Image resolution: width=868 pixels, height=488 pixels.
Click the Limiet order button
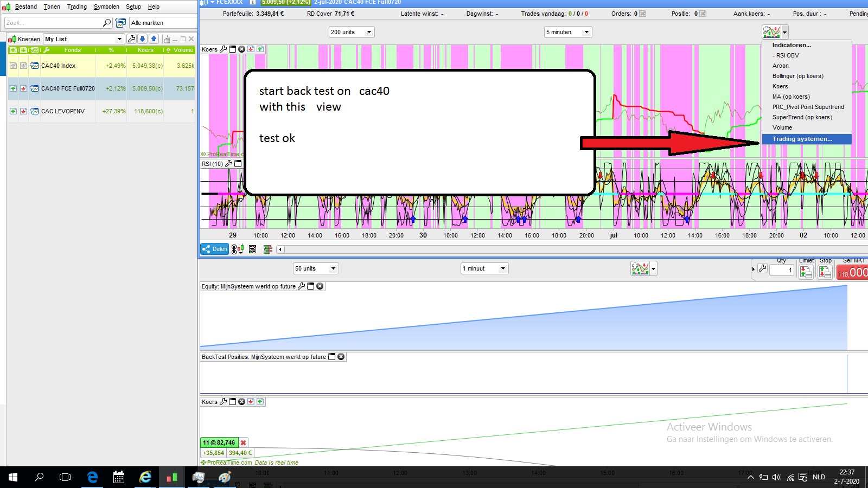click(806, 271)
